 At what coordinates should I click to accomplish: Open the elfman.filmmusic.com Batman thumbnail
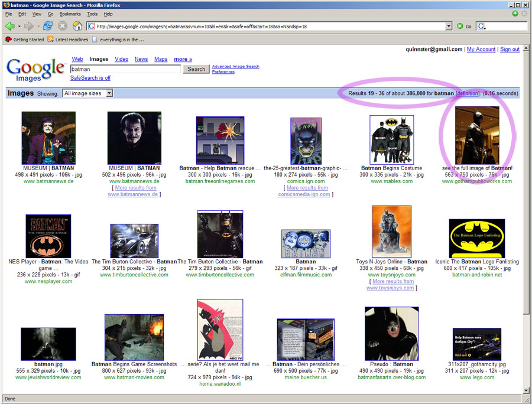click(306, 244)
